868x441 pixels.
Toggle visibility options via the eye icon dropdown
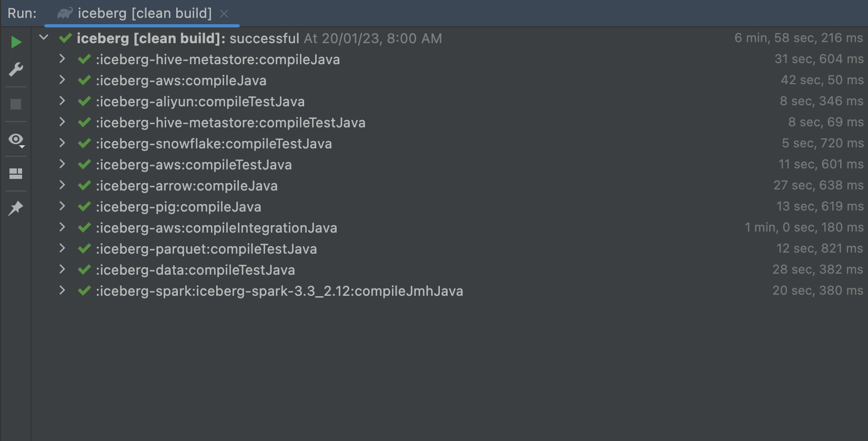coord(16,139)
